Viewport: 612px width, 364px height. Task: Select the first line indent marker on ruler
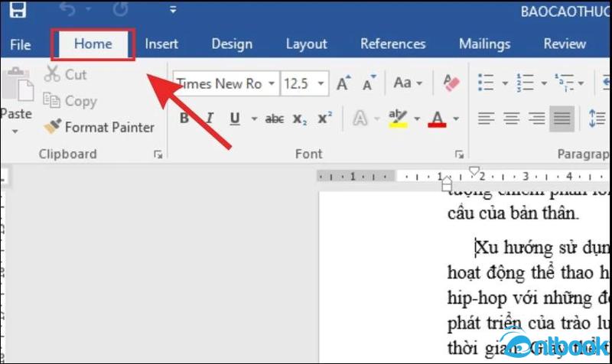click(x=474, y=171)
